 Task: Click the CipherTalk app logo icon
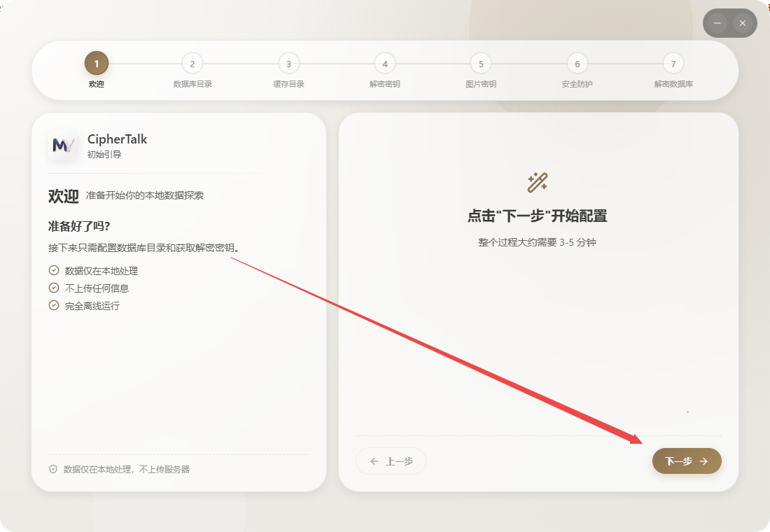(63, 146)
